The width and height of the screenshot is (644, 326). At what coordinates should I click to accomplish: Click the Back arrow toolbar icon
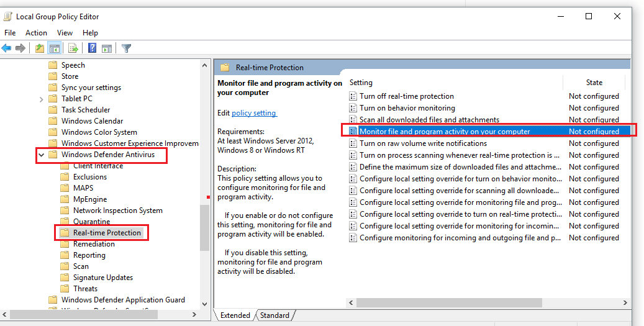(x=7, y=48)
